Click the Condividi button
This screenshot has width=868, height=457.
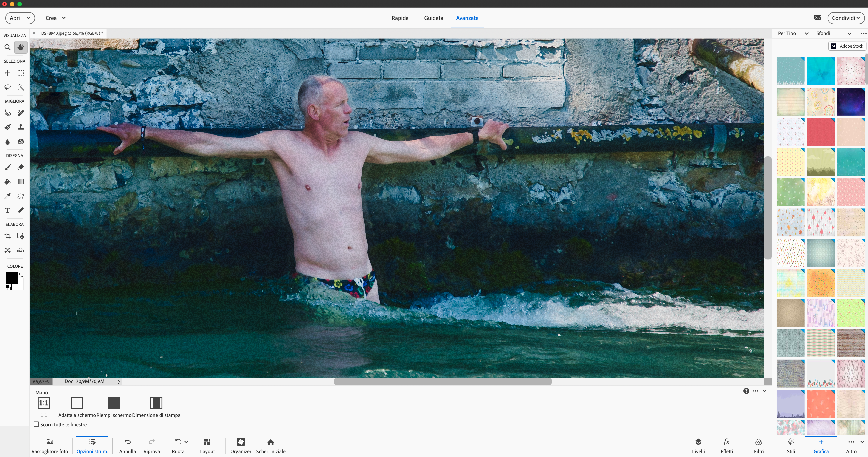(845, 18)
